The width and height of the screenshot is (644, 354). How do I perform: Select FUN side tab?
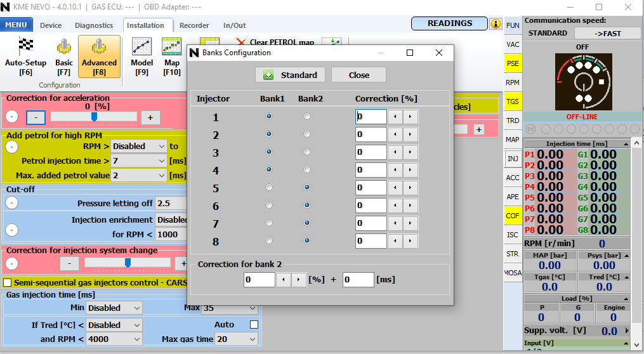click(x=513, y=25)
